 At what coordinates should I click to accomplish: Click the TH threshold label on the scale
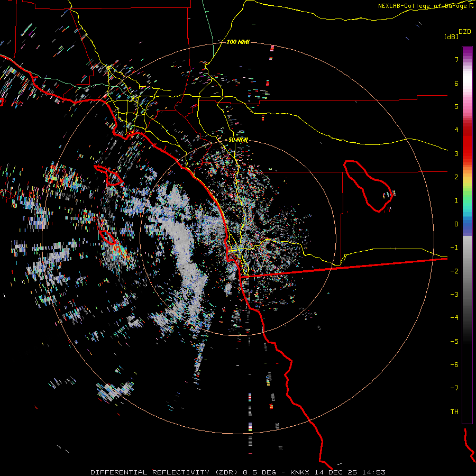coord(454,412)
